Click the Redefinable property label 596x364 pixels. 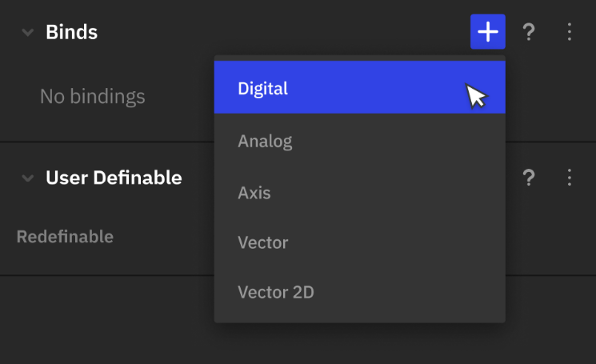(65, 236)
